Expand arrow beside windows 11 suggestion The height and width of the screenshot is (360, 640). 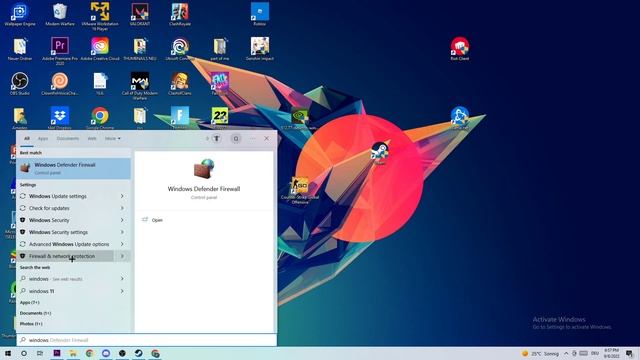(122, 291)
